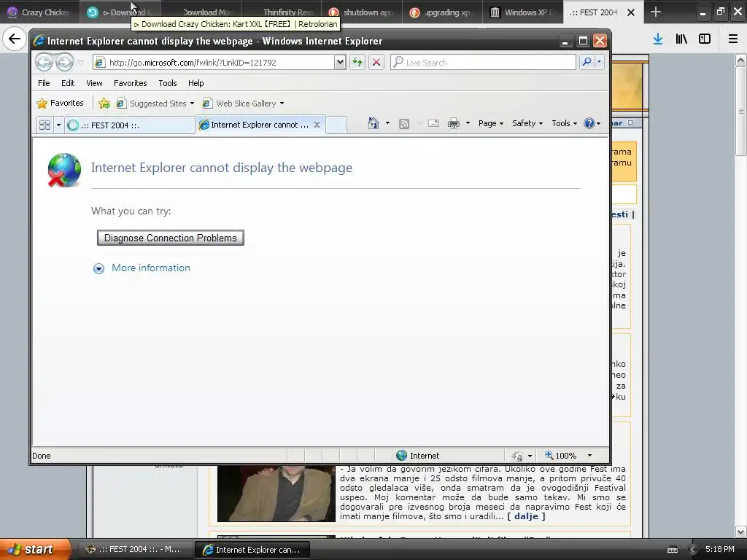Click the RSS feeds icon
747x560 pixels.
(x=404, y=124)
